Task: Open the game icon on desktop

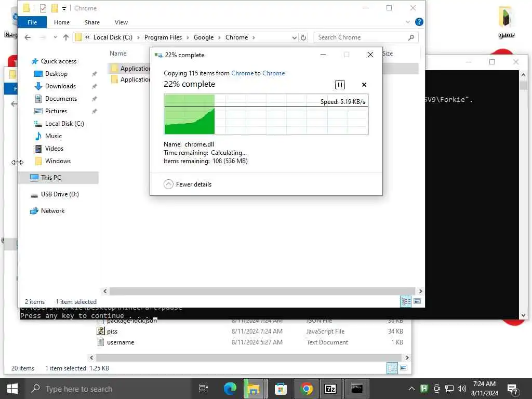Action: click(506, 22)
